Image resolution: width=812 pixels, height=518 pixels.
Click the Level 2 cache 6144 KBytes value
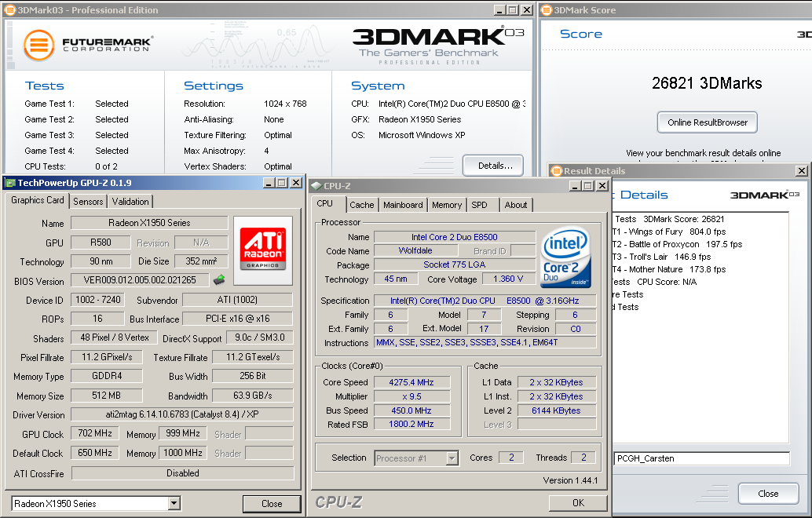click(x=557, y=410)
